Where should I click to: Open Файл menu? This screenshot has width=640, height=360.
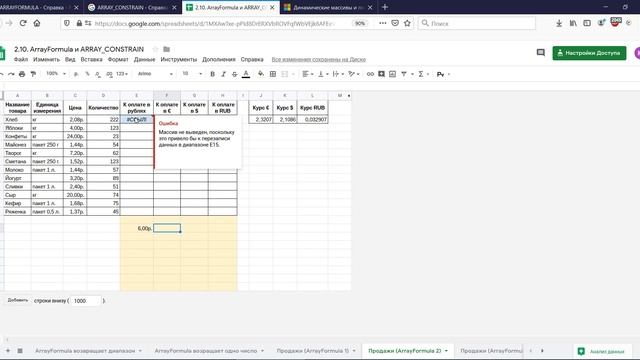[21, 60]
